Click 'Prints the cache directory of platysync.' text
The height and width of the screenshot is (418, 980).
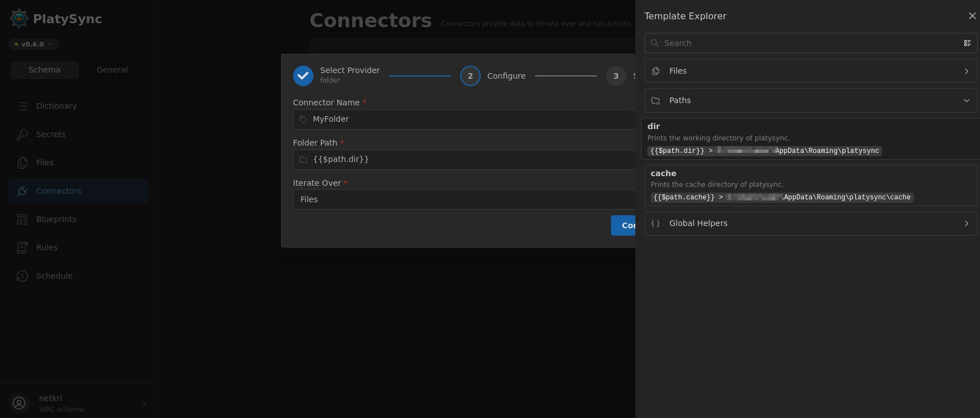tap(717, 185)
